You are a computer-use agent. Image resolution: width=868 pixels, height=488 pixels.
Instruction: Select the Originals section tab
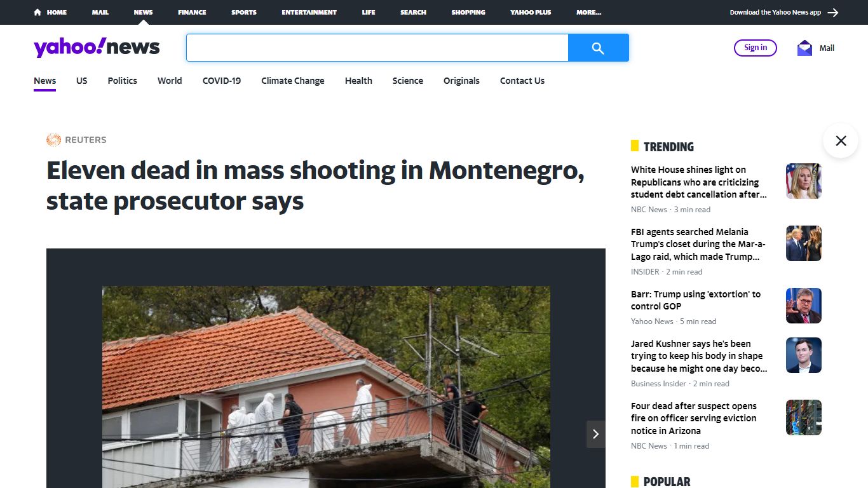[x=461, y=81]
